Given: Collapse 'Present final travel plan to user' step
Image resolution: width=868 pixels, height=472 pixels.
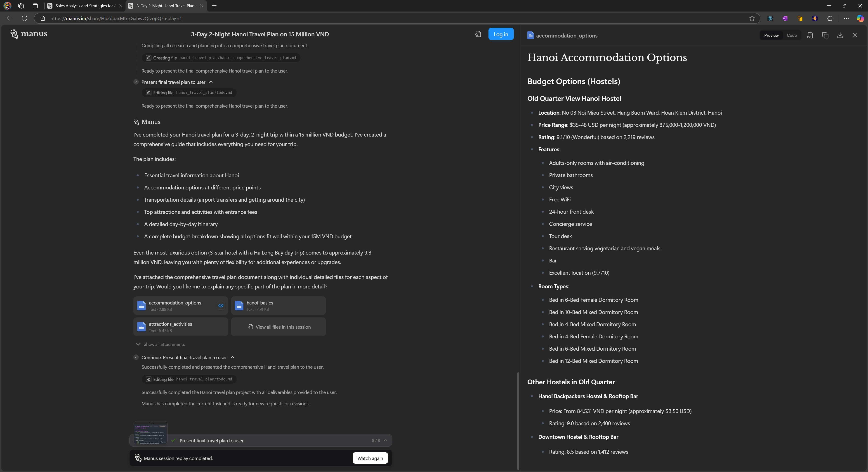Looking at the screenshot, I should pos(211,82).
